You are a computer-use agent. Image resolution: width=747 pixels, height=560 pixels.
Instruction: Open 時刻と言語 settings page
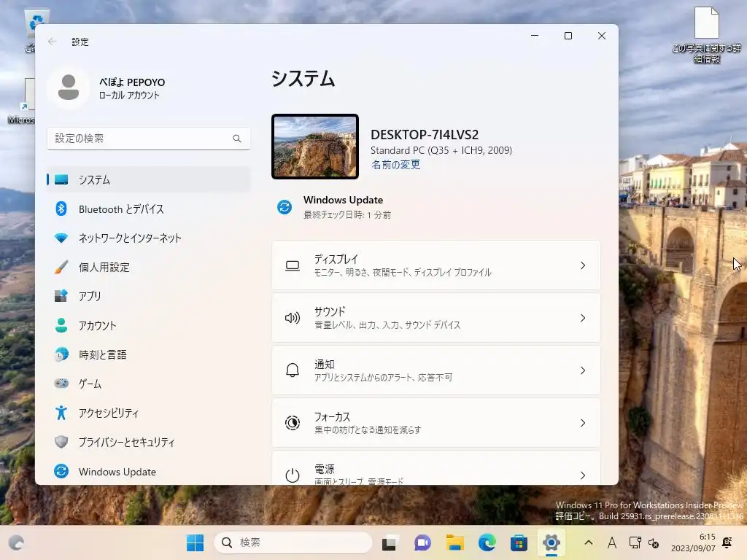148,354
